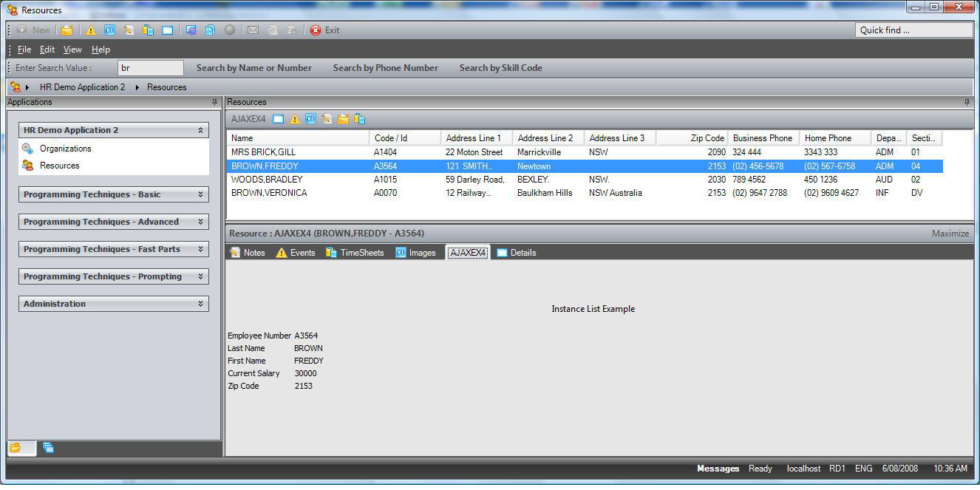Sort by the Name column header
The width and height of the screenshot is (980, 490).
pyautogui.click(x=298, y=138)
